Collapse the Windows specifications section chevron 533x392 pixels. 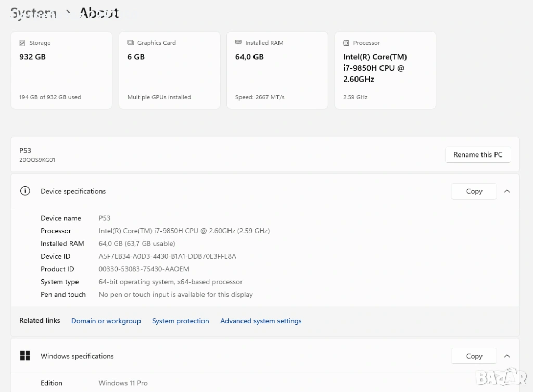(x=507, y=356)
